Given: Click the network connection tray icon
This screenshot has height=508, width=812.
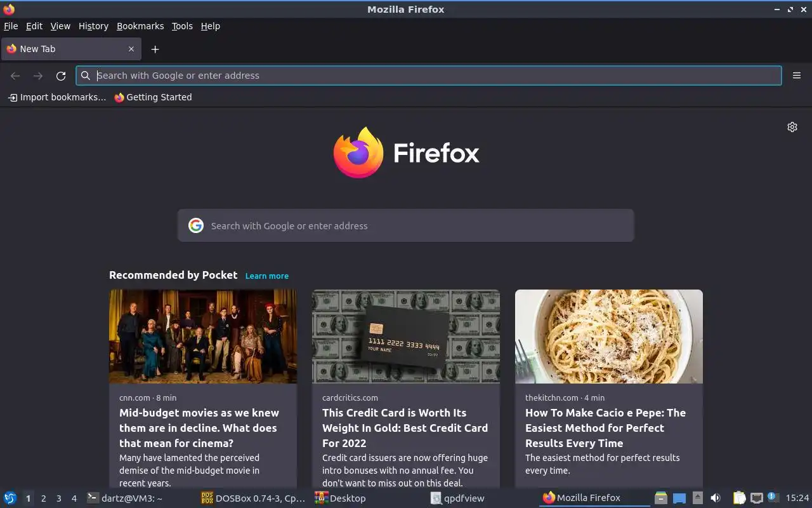Looking at the screenshot, I should coord(756,498).
